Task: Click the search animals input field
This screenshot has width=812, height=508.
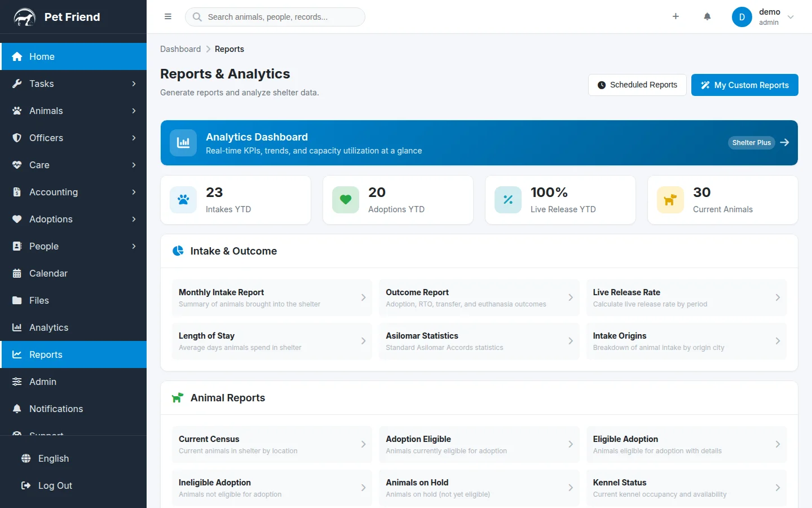Action: (275, 16)
